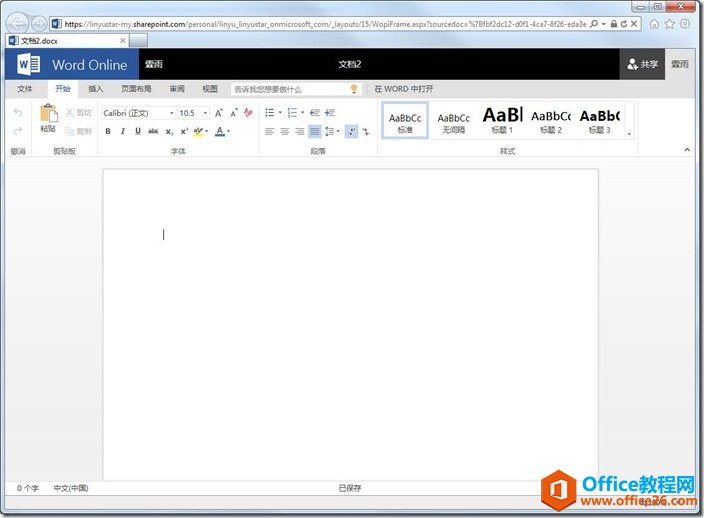Expand the bullet list style dropdown

pyautogui.click(x=280, y=112)
